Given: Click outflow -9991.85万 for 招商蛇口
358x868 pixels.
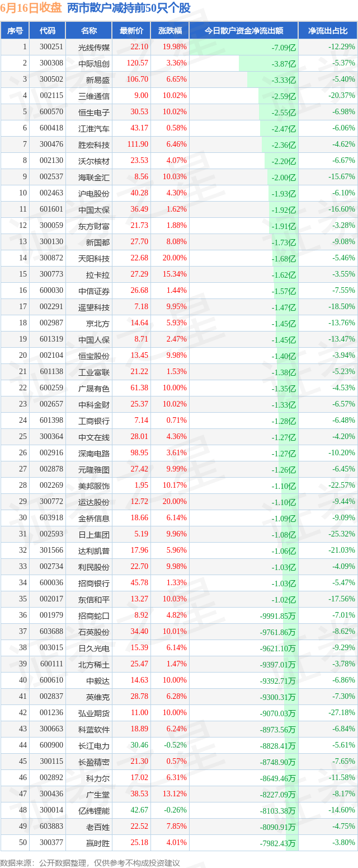Looking at the screenshot, I should click(278, 615).
